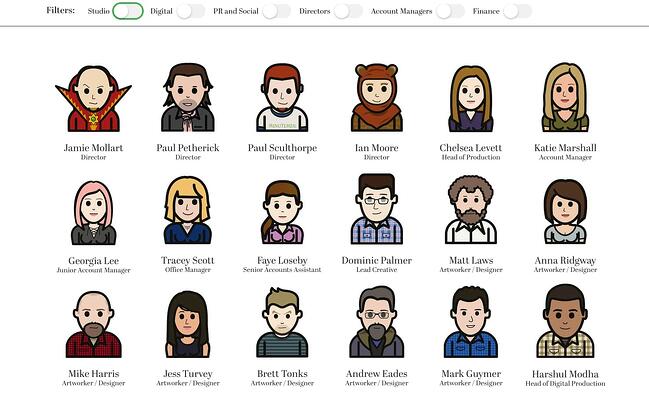Click Dominic Palmer's glasses avatar
Image resolution: width=649 pixels, height=395 pixels.
coord(377,209)
